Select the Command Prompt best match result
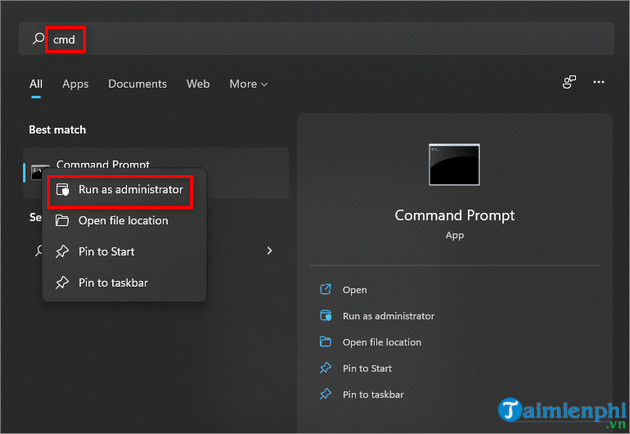This screenshot has width=630, height=434. tap(156, 172)
